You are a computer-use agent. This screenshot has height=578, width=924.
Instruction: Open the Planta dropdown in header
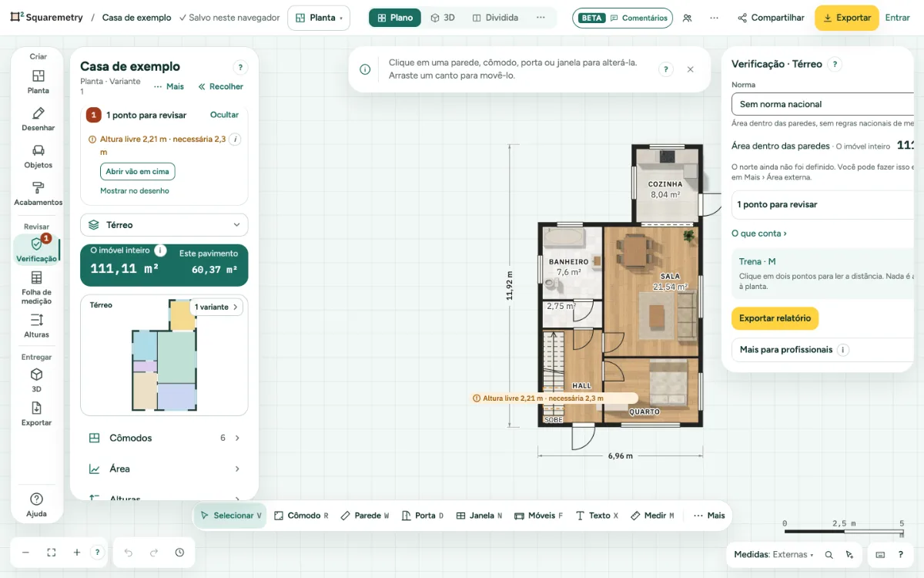click(319, 18)
